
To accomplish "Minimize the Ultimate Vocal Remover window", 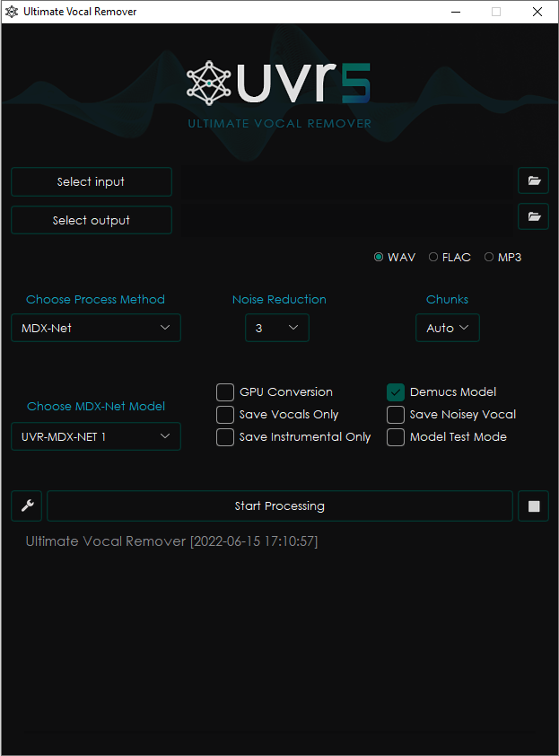I will [x=454, y=12].
